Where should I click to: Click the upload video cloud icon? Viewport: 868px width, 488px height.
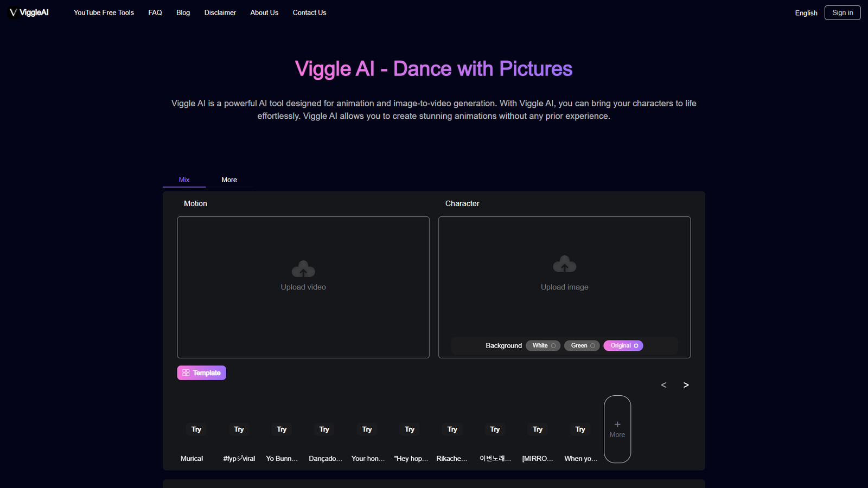click(x=303, y=269)
